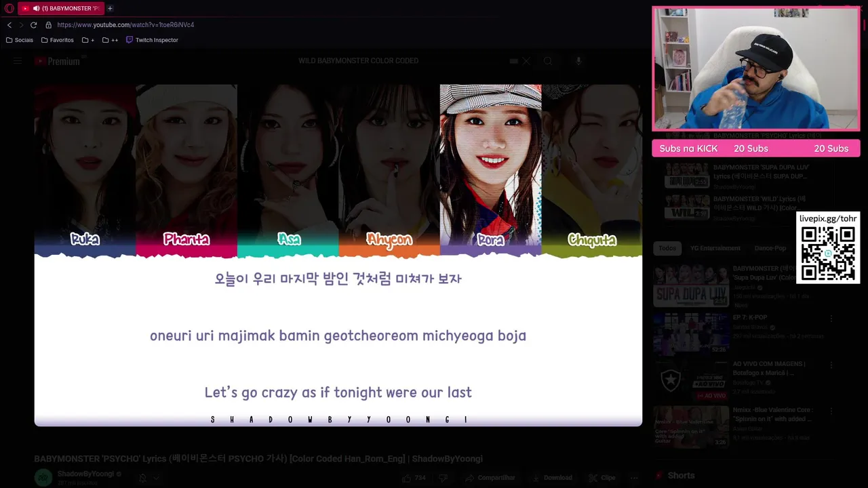
Task: Share video via Compartilhar button
Action: [490, 478]
